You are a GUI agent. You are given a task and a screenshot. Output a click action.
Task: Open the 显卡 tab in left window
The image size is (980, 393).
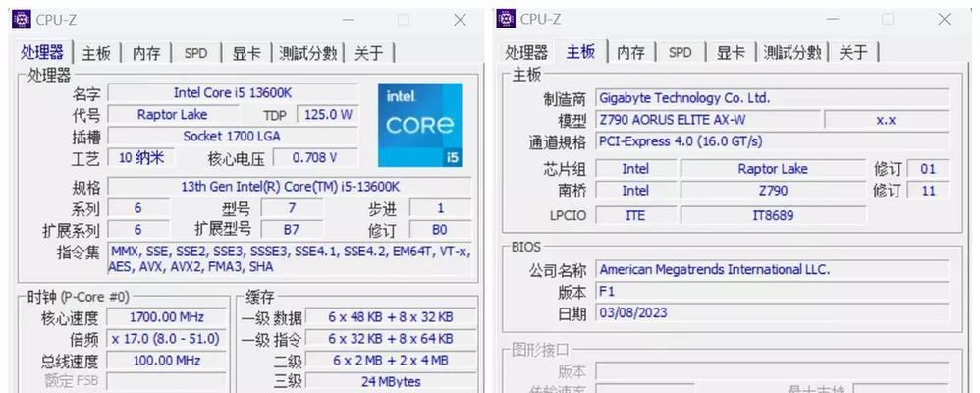246,53
